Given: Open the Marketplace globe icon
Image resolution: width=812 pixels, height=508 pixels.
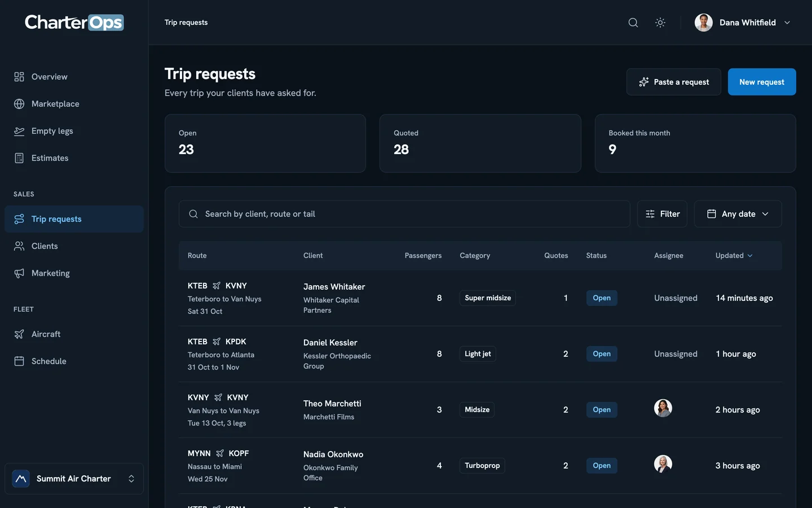Looking at the screenshot, I should point(19,104).
